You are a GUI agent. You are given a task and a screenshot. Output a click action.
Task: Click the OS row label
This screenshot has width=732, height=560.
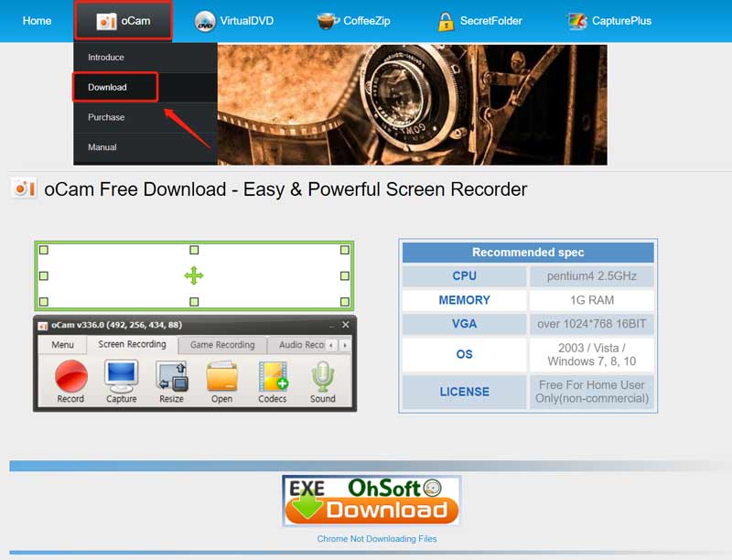coord(464,354)
